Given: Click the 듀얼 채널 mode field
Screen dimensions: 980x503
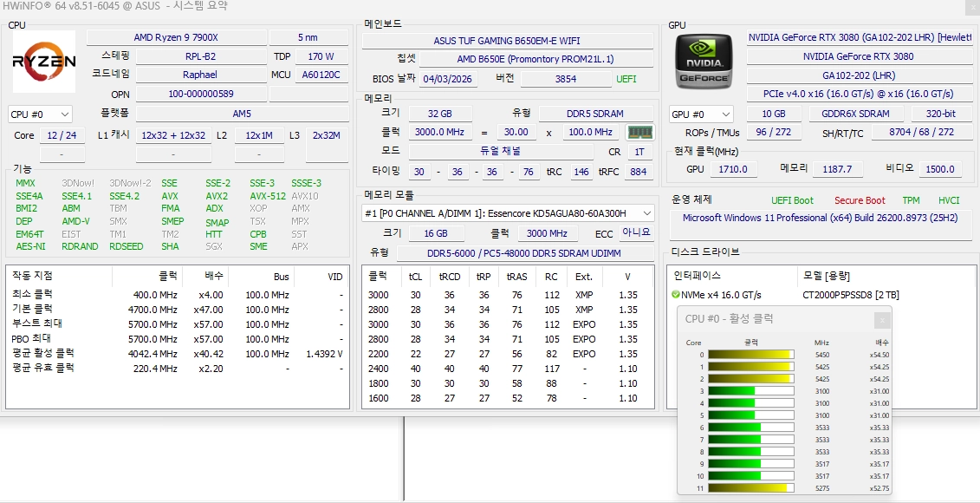Looking at the screenshot, I should tap(501, 152).
